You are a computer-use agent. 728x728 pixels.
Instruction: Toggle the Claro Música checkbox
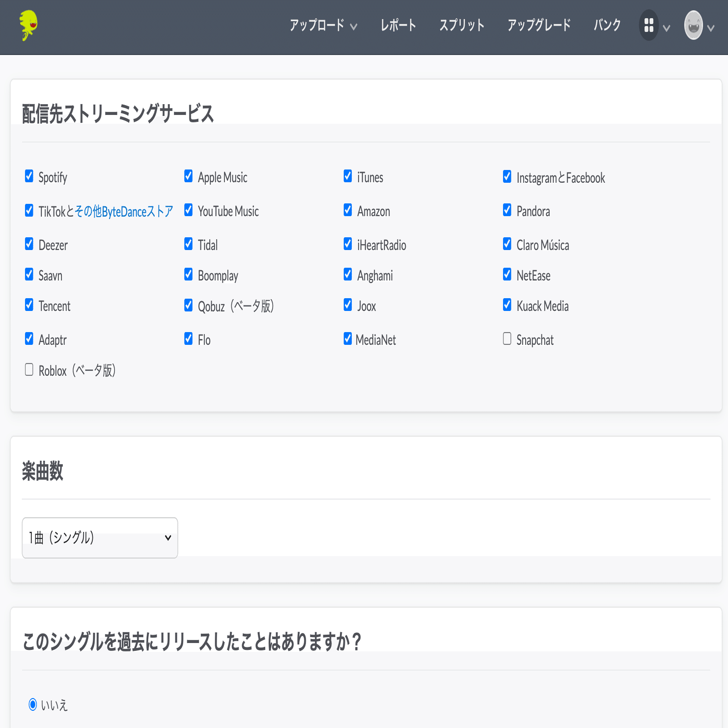click(x=507, y=244)
